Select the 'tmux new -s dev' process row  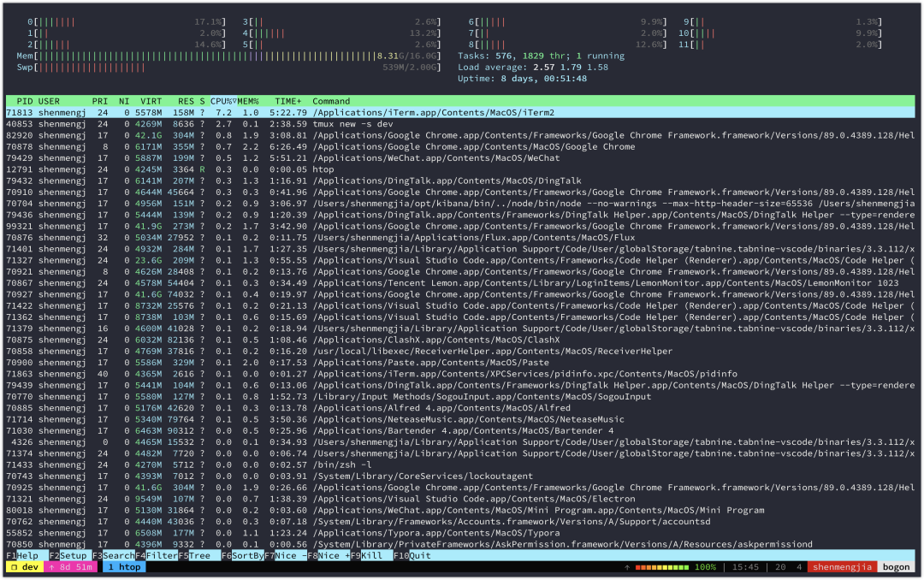coord(460,124)
